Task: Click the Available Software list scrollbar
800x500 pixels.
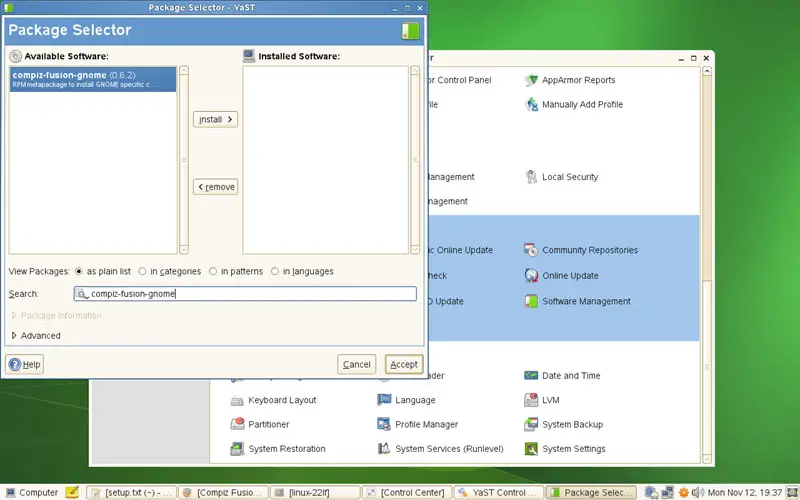Action: point(184,160)
